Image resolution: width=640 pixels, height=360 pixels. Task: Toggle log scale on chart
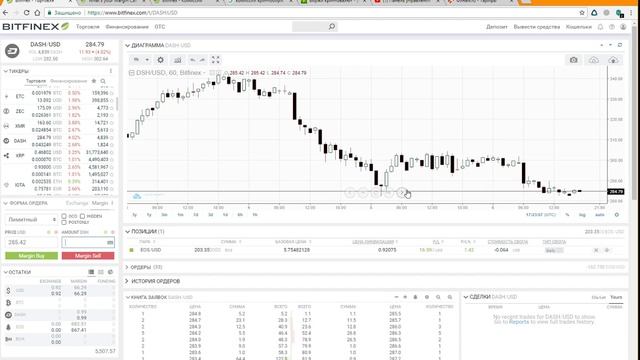point(582,215)
